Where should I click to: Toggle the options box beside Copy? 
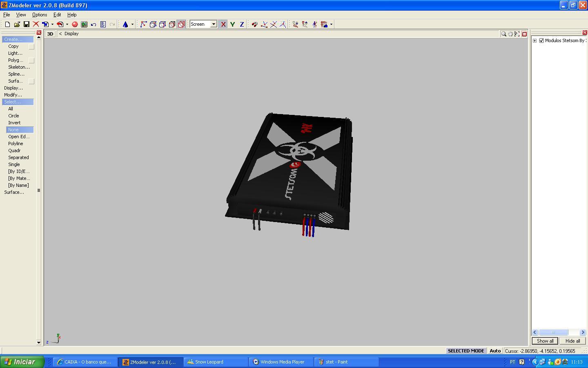coord(31,47)
